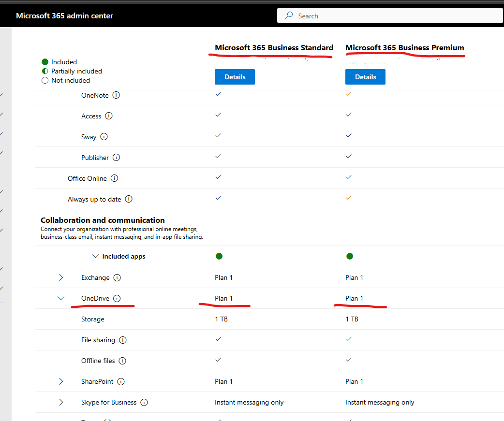The width and height of the screenshot is (504, 421).
Task: Click the Microsoft 365 admin center title
Action: coord(65,16)
